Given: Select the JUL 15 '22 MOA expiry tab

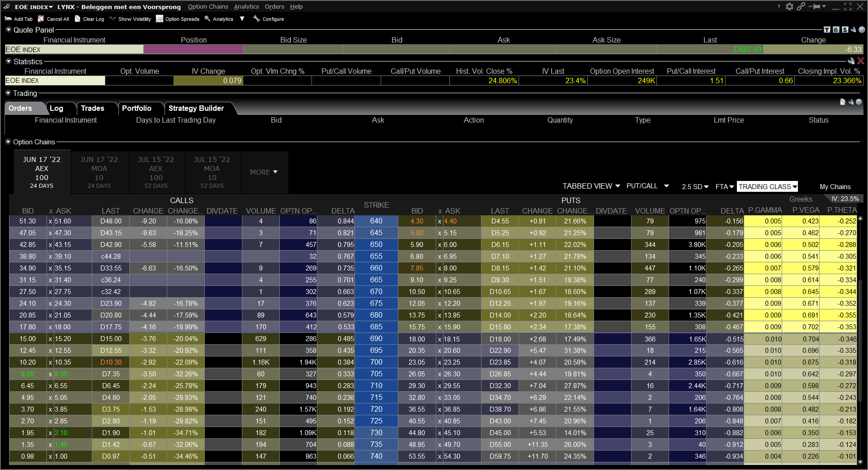Looking at the screenshot, I should click(x=212, y=172).
